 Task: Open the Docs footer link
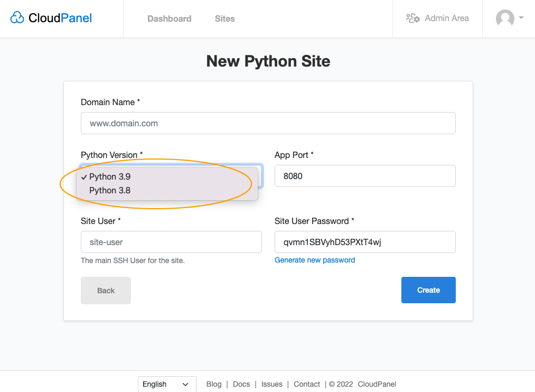point(241,384)
